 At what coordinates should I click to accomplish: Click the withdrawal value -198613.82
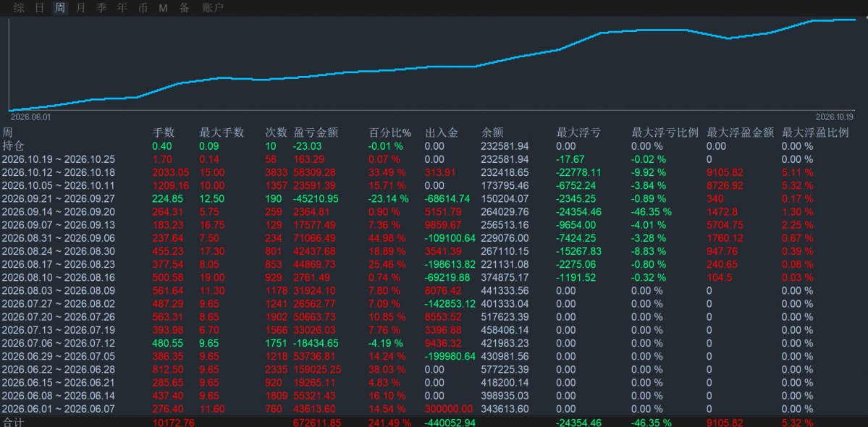[x=450, y=264]
